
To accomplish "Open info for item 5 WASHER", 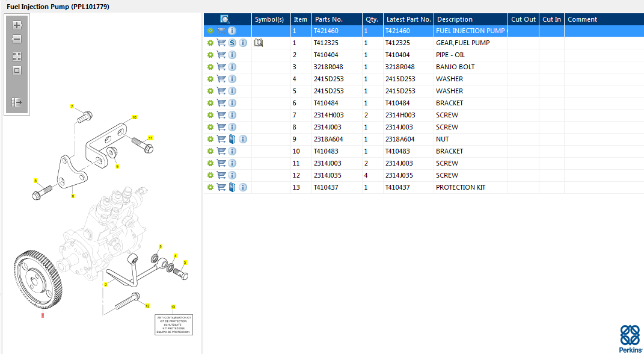I will pyautogui.click(x=232, y=91).
